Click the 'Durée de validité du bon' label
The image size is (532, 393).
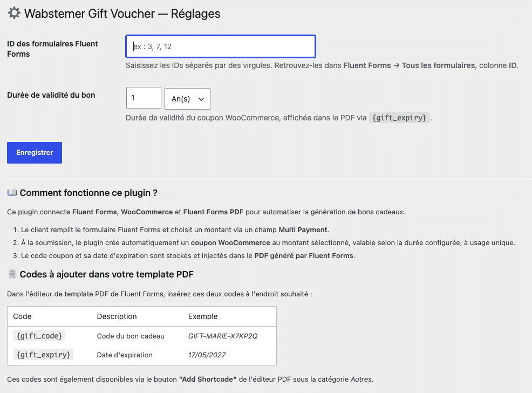click(x=51, y=95)
